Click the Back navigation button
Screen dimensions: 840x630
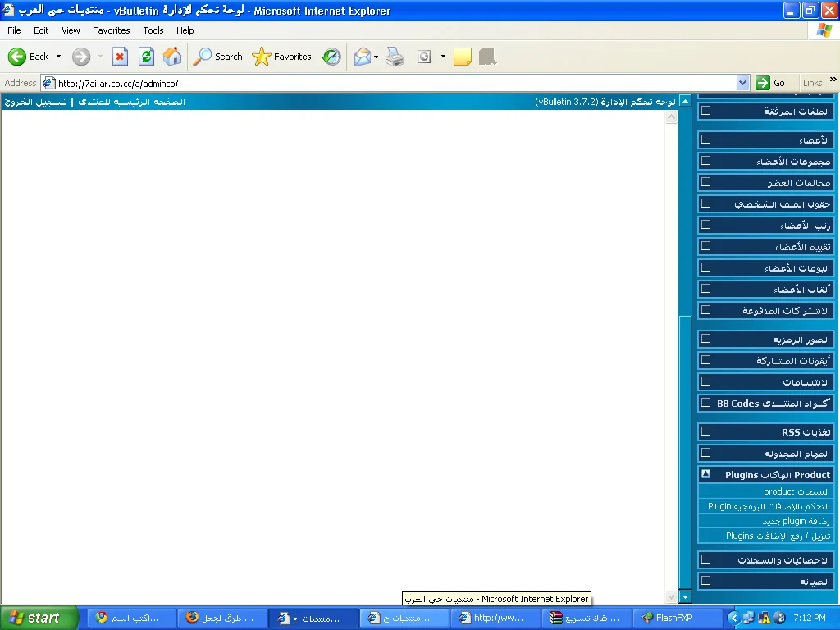(29, 57)
